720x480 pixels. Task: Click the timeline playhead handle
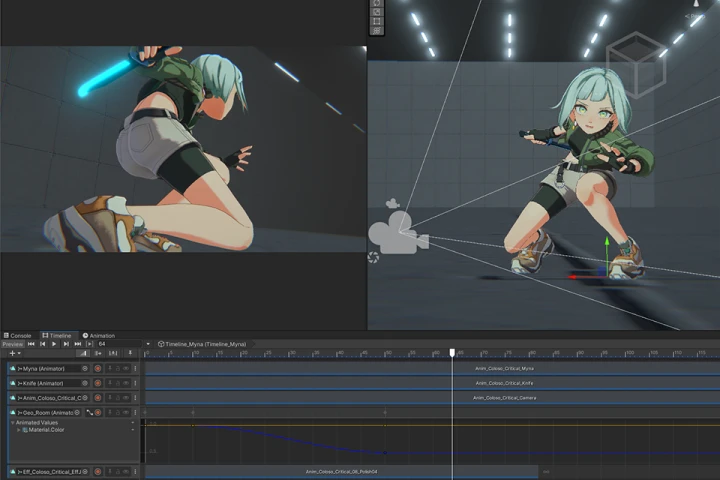click(x=452, y=352)
